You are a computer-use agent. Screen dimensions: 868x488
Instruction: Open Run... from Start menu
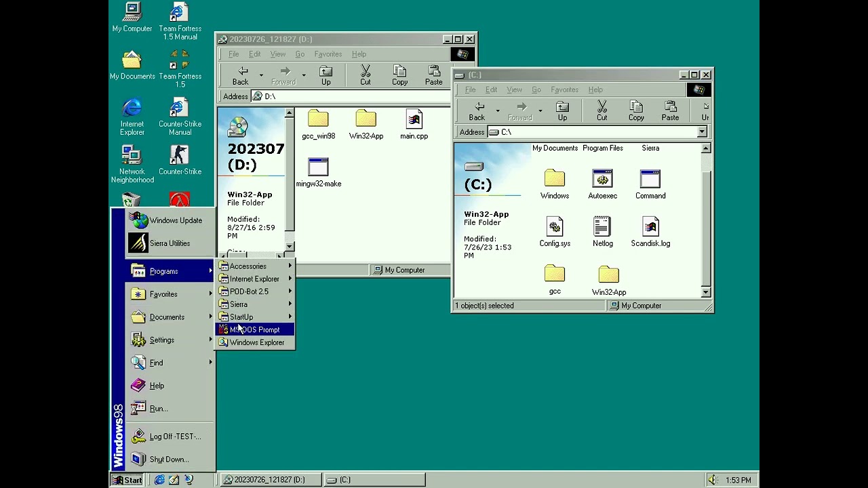coord(170,409)
